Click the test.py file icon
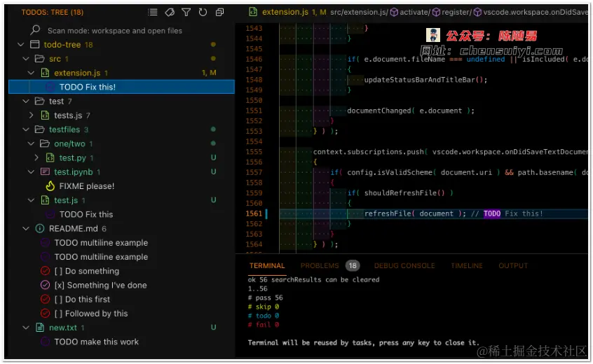 tap(50, 157)
